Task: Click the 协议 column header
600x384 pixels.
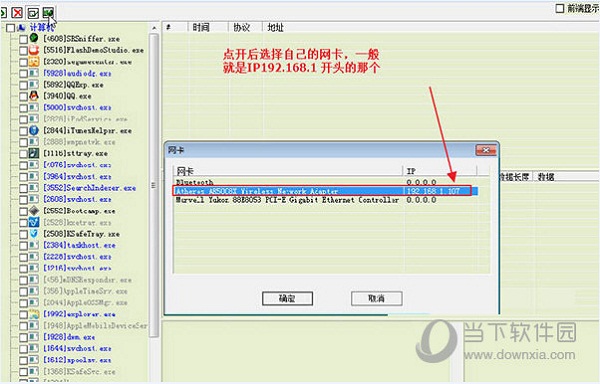Action: pyautogui.click(x=241, y=28)
